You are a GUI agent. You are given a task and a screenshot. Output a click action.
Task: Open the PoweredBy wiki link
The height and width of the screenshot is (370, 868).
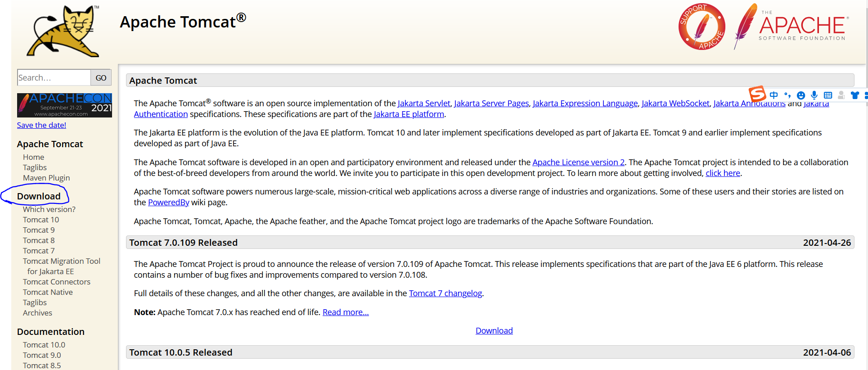[x=169, y=203]
